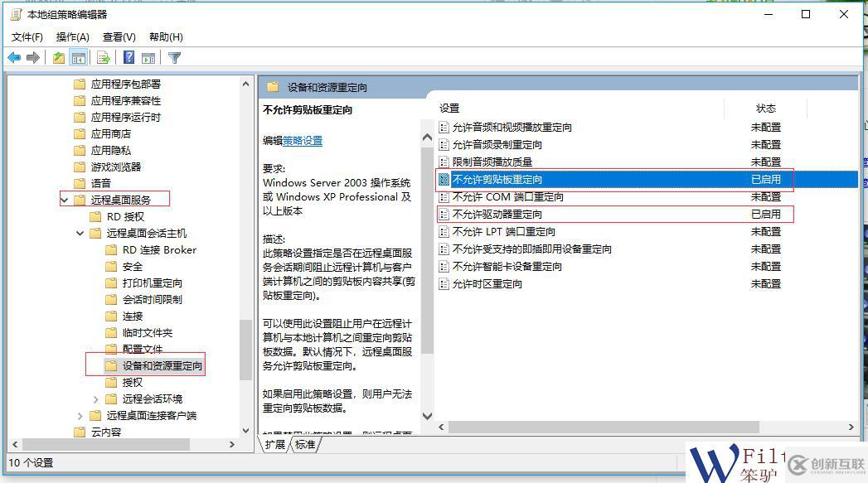Image resolution: width=868 pixels, height=483 pixels.
Task: Expand the 远程桌面连接客户端 tree node
Action: (x=80, y=416)
